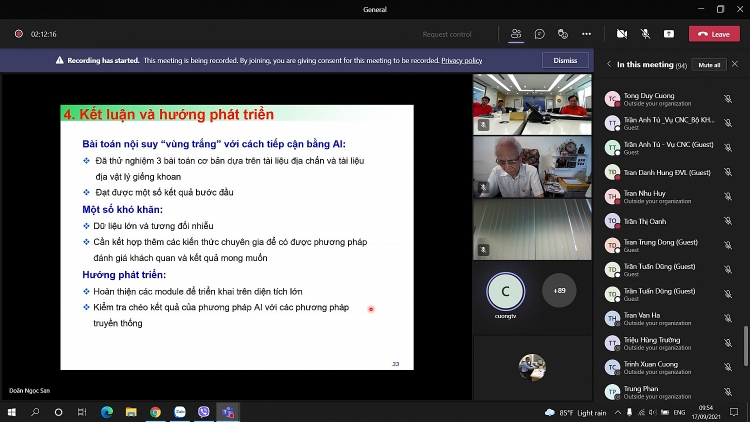Close the participants panel
Image resolution: width=750 pixels, height=422 pixels.
(737, 65)
